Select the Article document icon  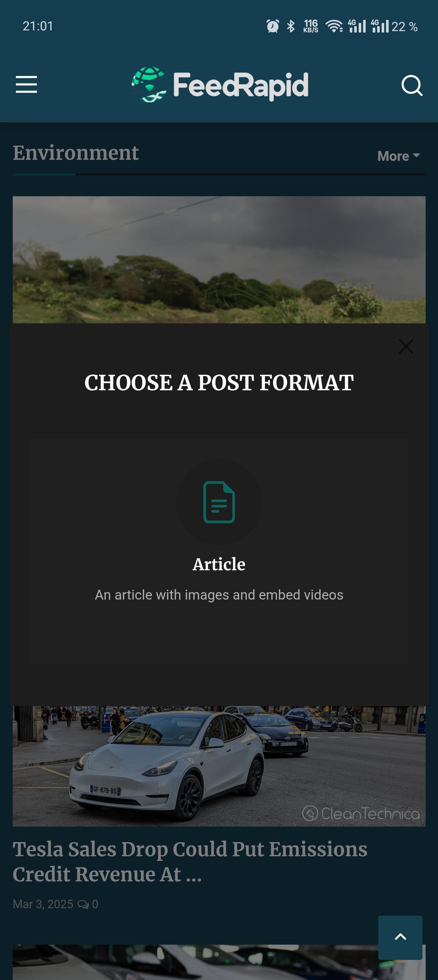coord(219,502)
